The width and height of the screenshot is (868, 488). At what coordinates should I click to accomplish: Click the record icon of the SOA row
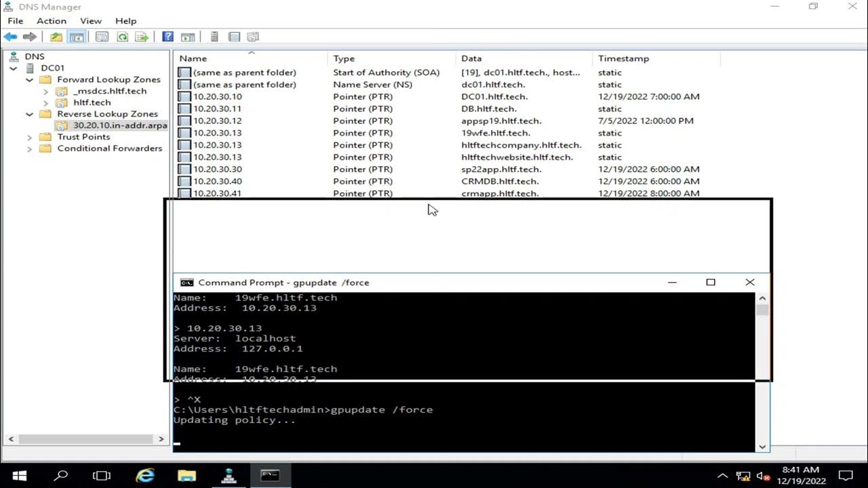tap(184, 72)
